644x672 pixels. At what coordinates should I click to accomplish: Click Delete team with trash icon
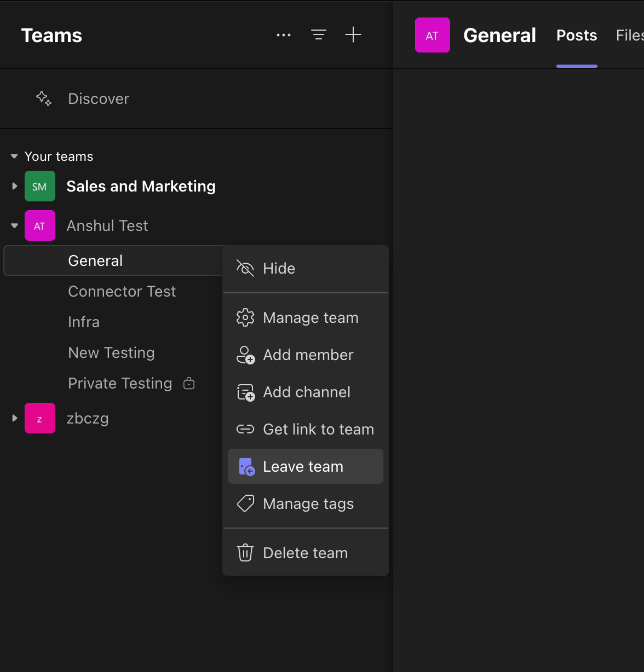click(x=306, y=553)
